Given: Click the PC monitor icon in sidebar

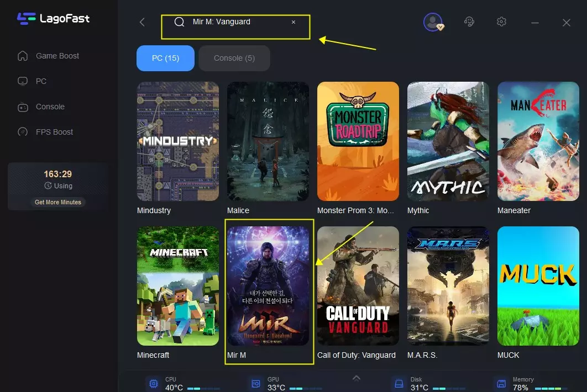Looking at the screenshot, I should coord(23,81).
